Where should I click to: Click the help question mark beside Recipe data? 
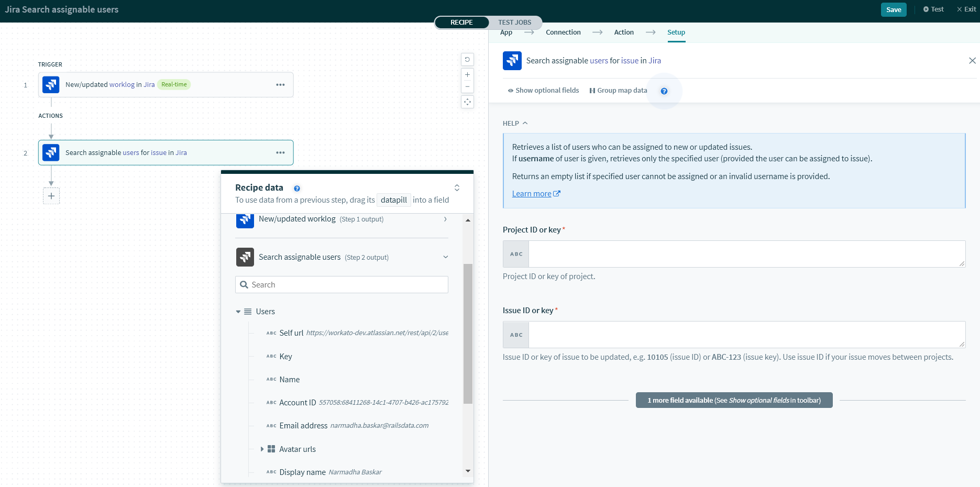click(x=297, y=188)
